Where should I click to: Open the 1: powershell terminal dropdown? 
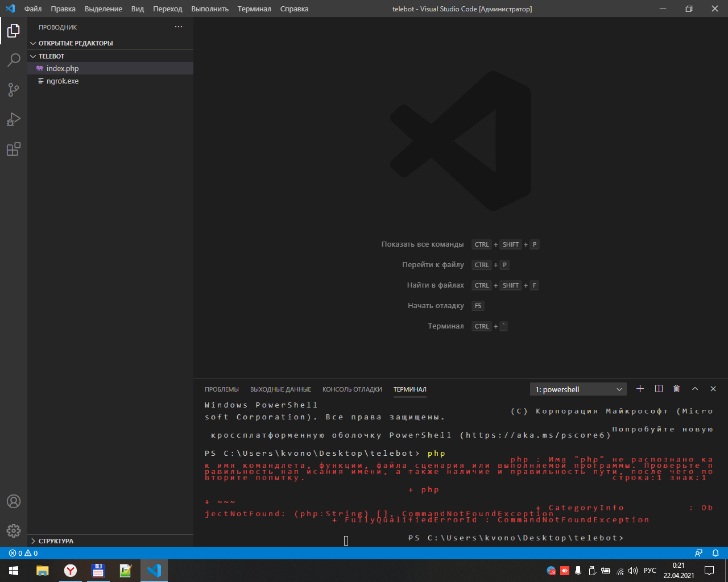tap(578, 389)
